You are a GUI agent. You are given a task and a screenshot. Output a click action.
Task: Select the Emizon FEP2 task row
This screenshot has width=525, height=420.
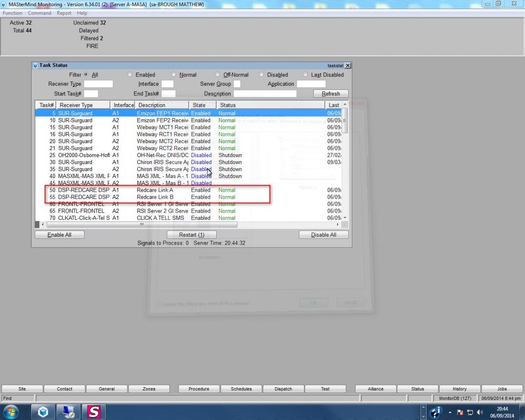pos(189,120)
